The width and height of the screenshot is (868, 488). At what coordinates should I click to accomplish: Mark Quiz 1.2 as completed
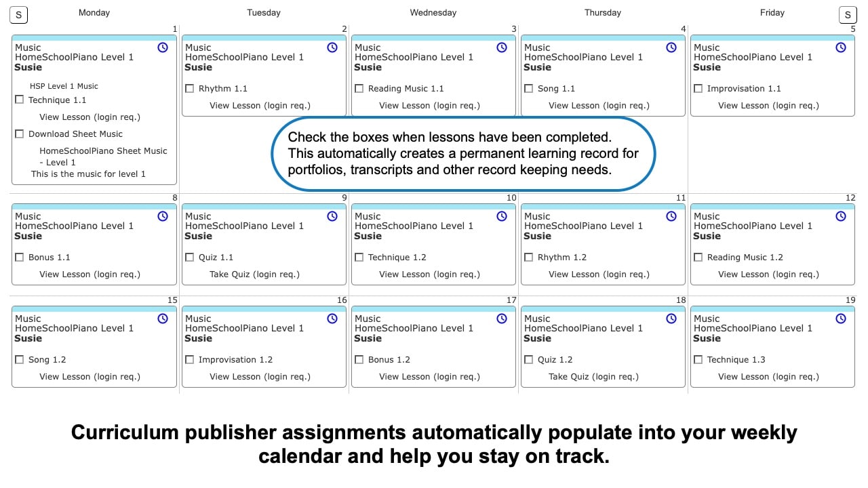coord(529,359)
